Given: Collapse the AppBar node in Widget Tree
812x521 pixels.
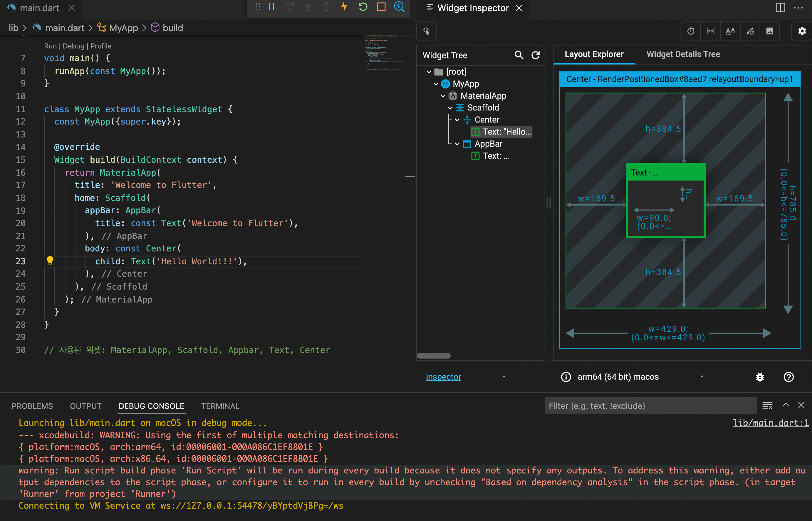Looking at the screenshot, I should pos(457,144).
